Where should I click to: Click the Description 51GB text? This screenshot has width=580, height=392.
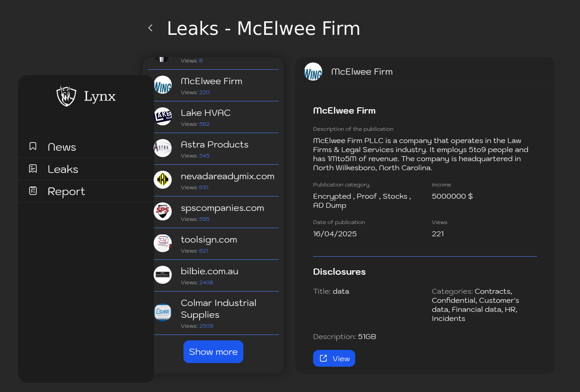[x=344, y=336]
